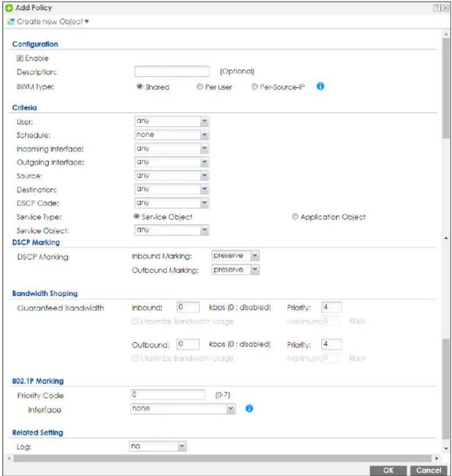The image size is (452, 476).
Task: Open the User dropdown
Action: (172, 121)
